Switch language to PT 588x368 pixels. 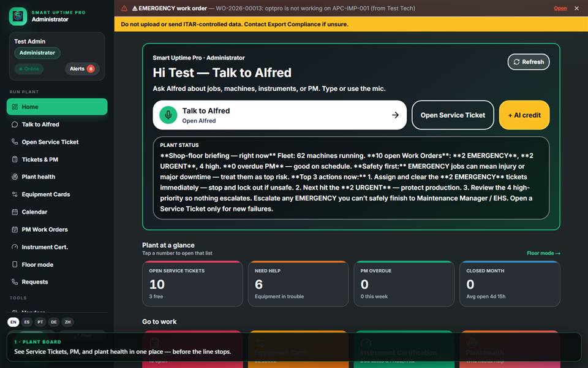coord(40,322)
